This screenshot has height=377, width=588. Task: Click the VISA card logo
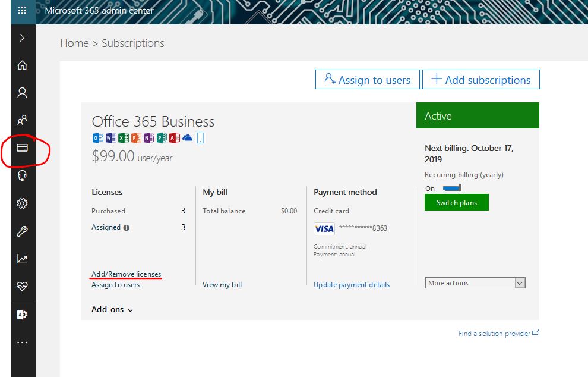(324, 228)
